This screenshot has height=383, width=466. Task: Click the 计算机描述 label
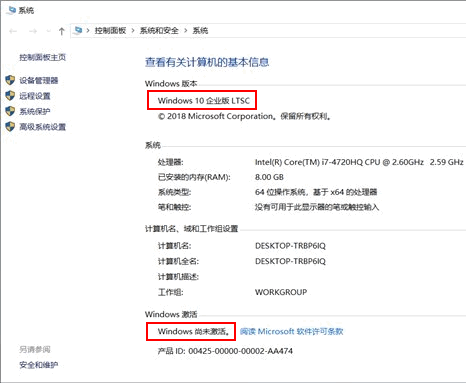pyautogui.click(x=178, y=276)
